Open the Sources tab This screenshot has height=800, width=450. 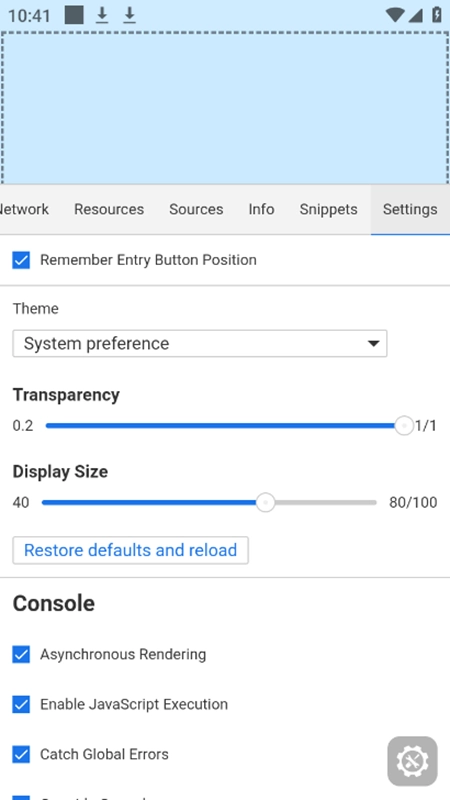pyautogui.click(x=196, y=209)
